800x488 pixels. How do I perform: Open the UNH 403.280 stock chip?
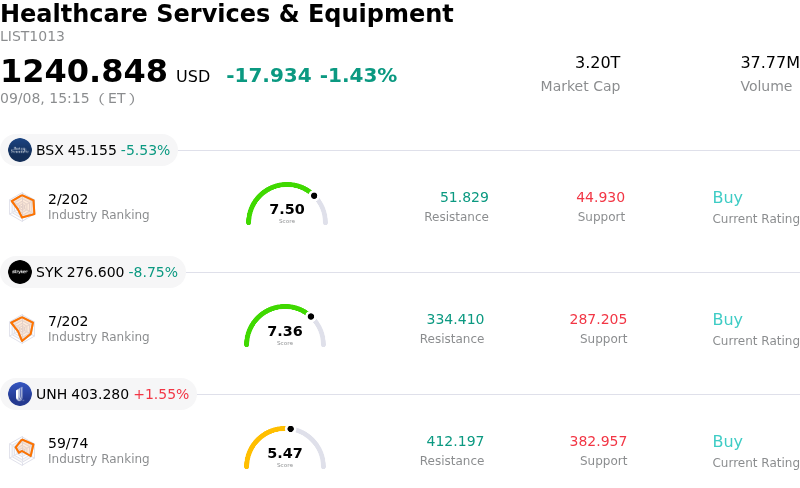pos(98,394)
